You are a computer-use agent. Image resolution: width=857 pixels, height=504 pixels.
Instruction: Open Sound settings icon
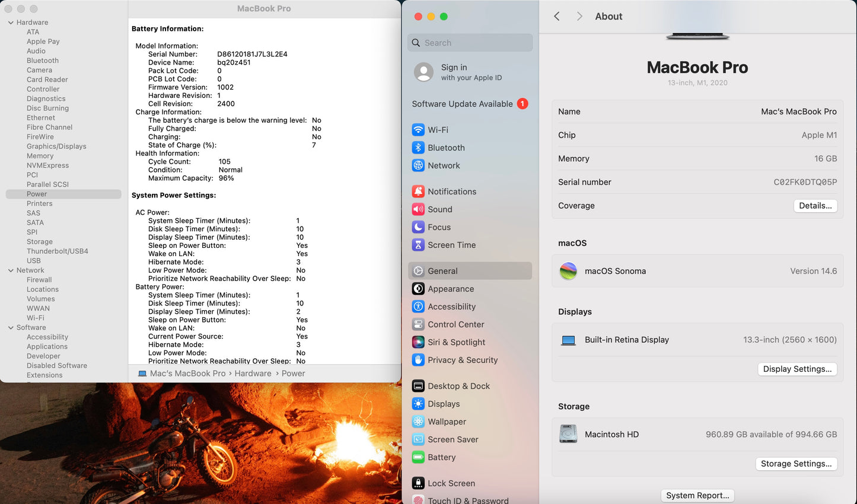click(418, 209)
